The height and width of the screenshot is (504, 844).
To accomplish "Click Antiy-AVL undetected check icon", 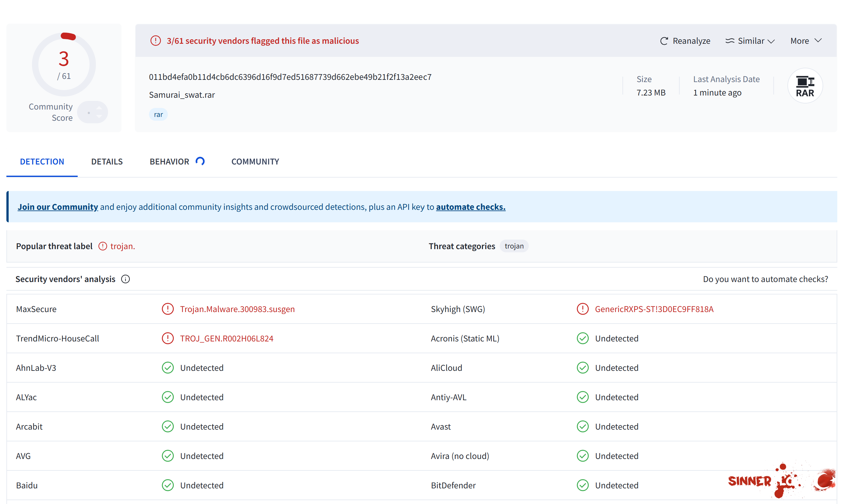I will 582,397.
